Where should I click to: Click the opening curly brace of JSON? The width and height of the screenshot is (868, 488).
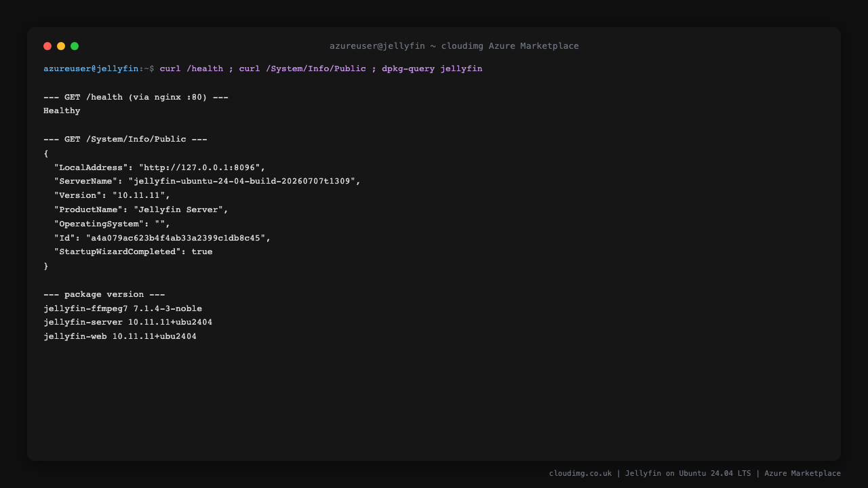(x=46, y=154)
